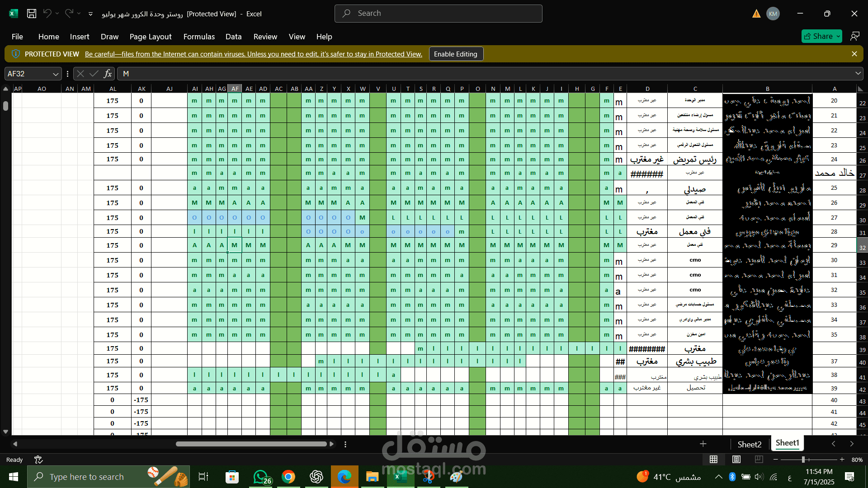Image resolution: width=868 pixels, height=488 pixels.
Task: Open Microsoft Edge from the taskbar
Action: [344, 477]
